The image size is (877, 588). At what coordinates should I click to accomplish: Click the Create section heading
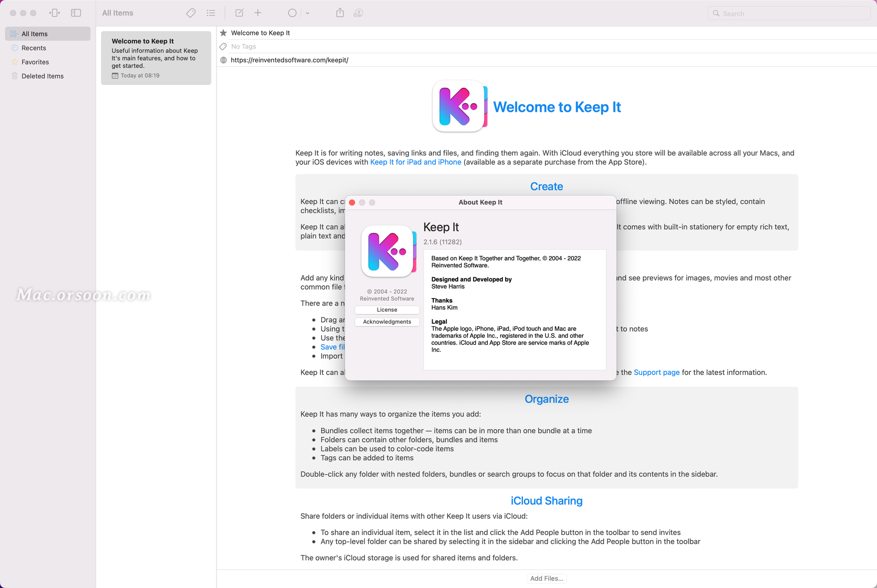547,187
